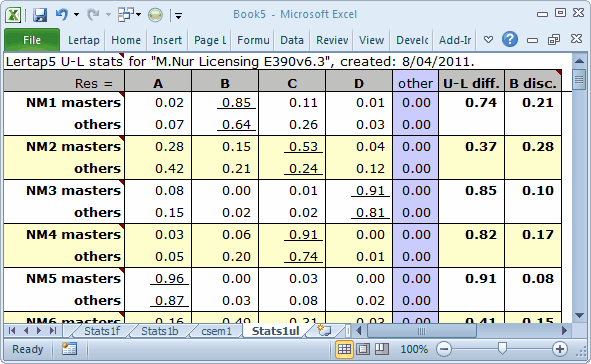Open Customize Quick Access Toolbar dropdown
Viewport: 591px width, 364px height.
(x=178, y=15)
